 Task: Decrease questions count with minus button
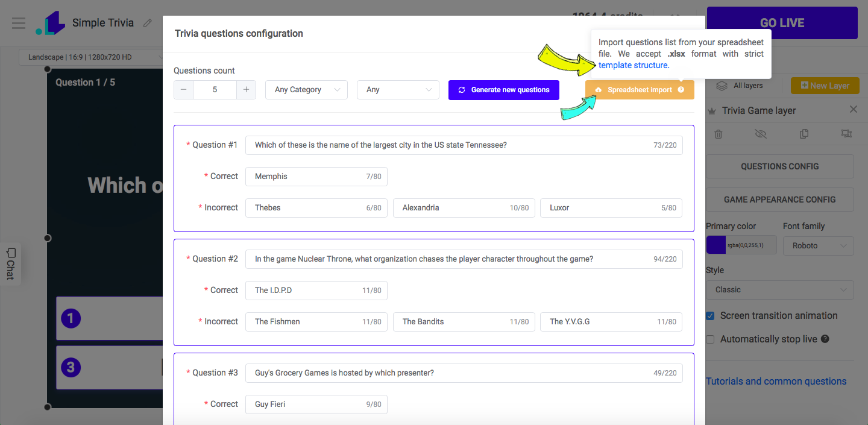[183, 90]
